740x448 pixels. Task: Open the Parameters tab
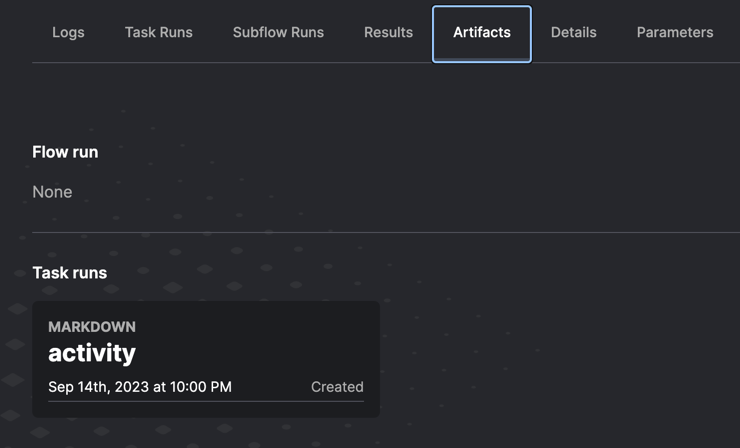(675, 33)
